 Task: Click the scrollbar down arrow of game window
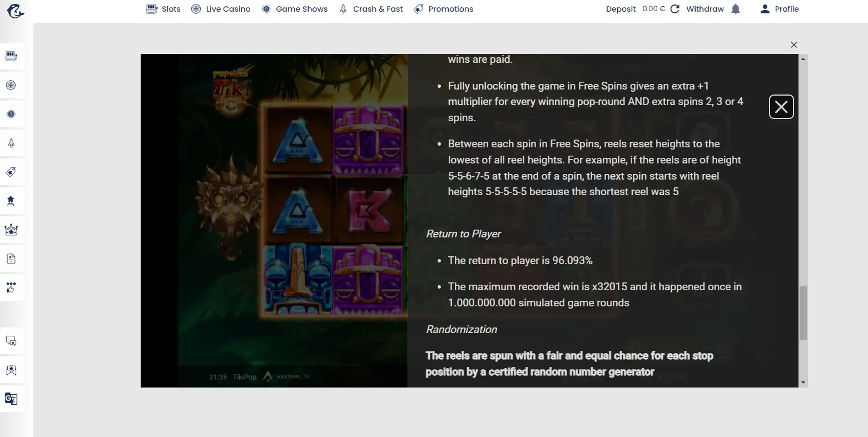[x=803, y=383]
